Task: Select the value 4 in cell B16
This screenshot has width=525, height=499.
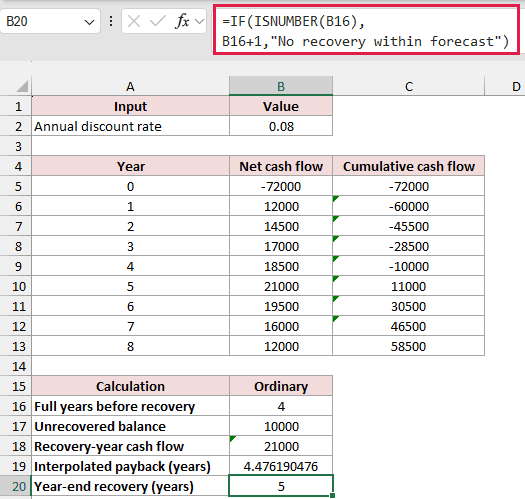Action: 281,406
